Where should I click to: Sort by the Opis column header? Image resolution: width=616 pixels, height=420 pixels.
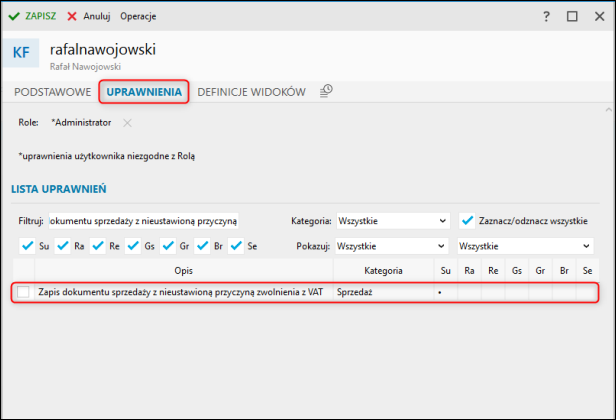pos(184,271)
